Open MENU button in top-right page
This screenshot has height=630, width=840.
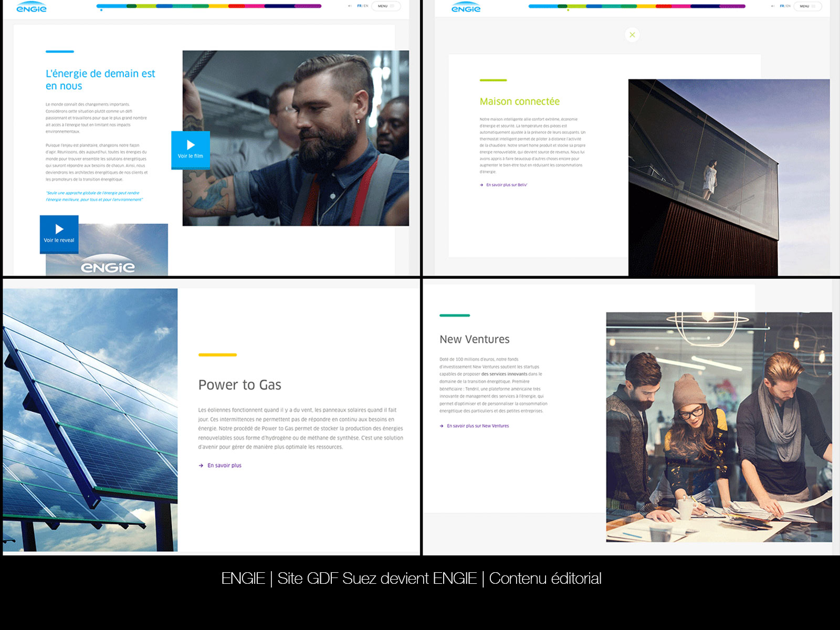[807, 6]
